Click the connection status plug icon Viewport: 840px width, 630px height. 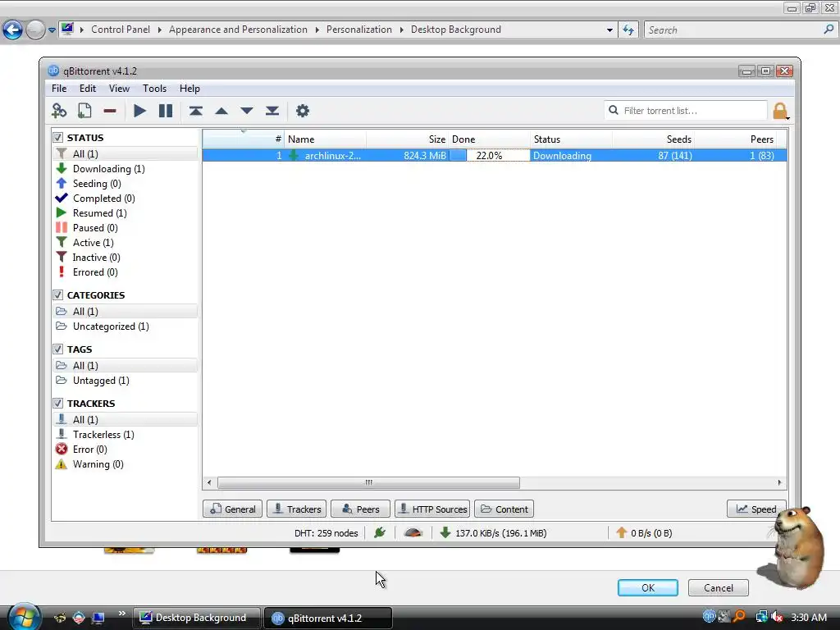[380, 532]
